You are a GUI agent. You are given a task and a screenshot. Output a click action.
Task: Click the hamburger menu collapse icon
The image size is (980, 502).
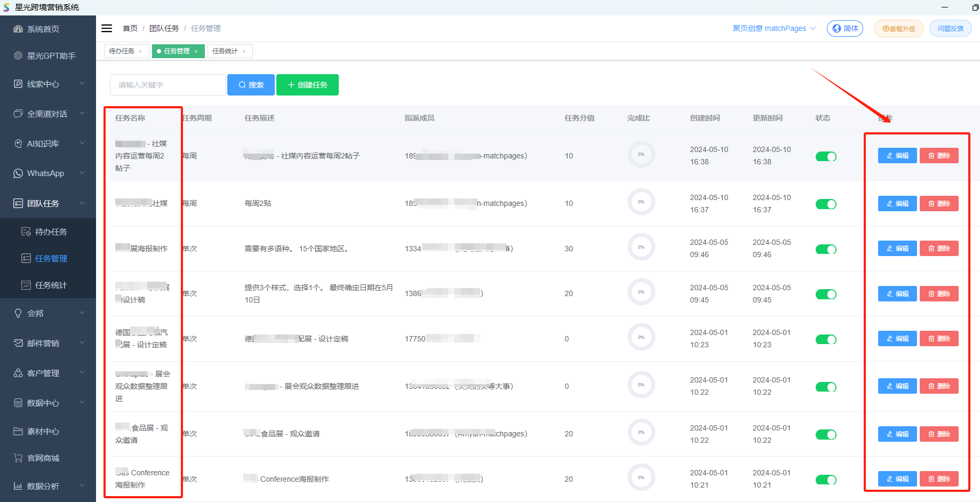click(107, 28)
